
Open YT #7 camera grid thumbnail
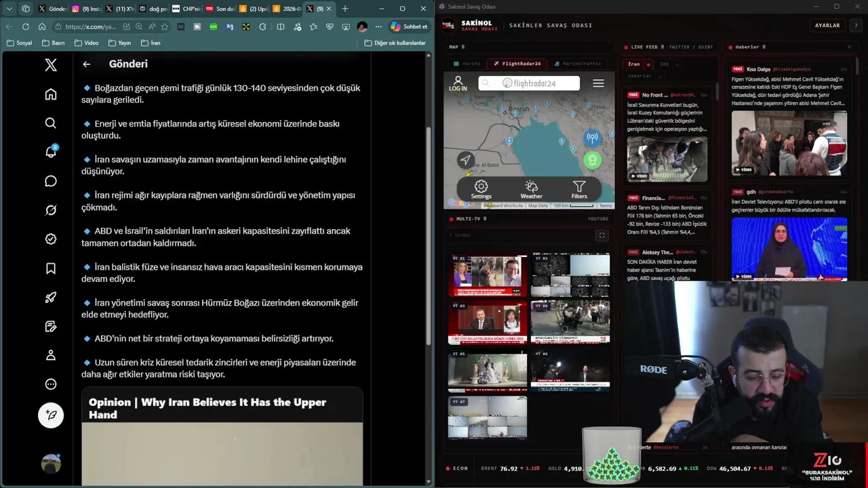[x=488, y=418]
